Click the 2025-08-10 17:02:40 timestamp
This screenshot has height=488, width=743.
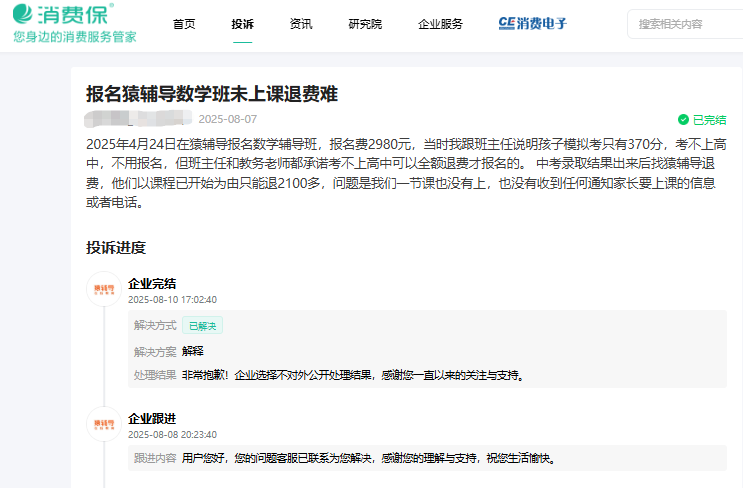click(172, 299)
